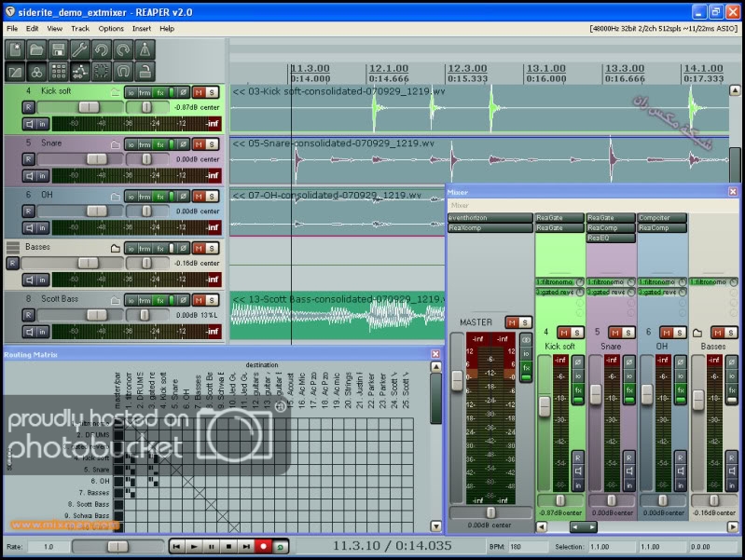Mute the Kick soft track
This screenshot has height=560, width=745.
click(x=199, y=92)
